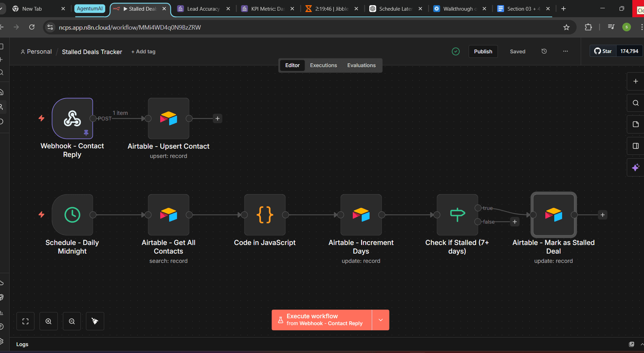The height and width of the screenshot is (353, 644).
Task: Switch to the Walkthrough browser tab
Action: point(460,9)
